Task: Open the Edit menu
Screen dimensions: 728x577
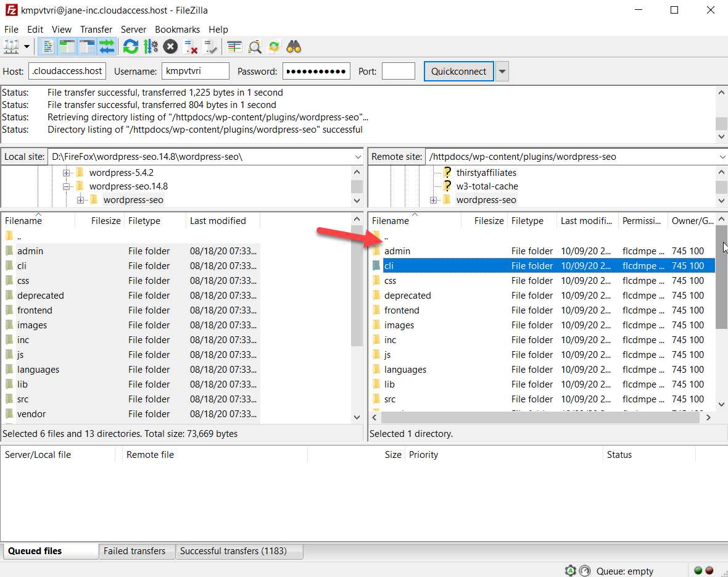Action: pos(35,29)
